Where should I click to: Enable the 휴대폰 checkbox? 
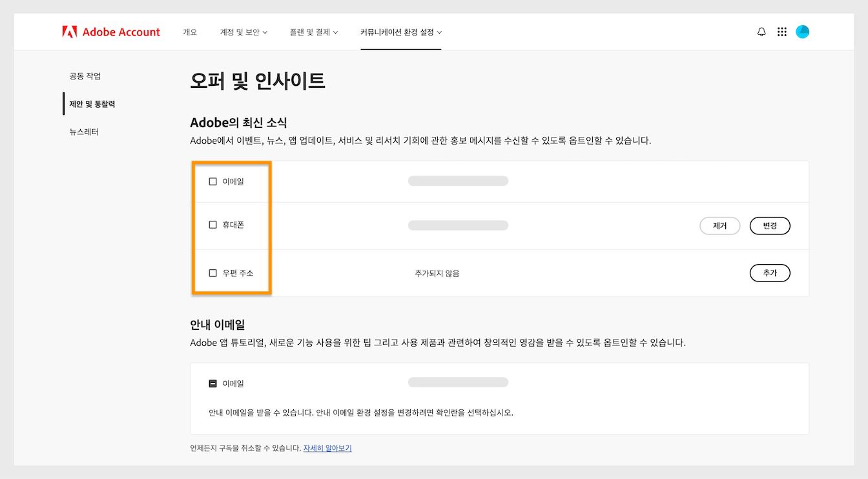212,225
